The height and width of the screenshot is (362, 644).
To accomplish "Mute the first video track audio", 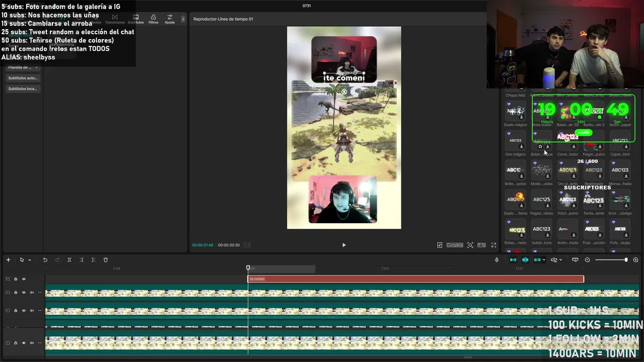I will point(32,293).
